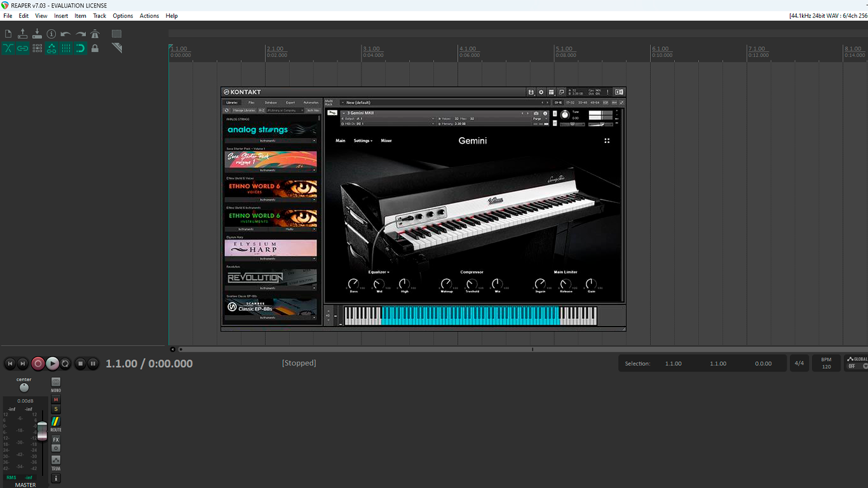Screen dimensions: 868x488
Task: Open the Help menu
Action: click(172, 16)
